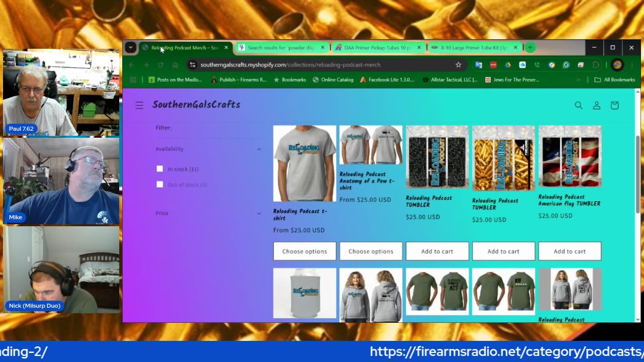Go to the browser home page
644x362 pixels.
(175, 65)
